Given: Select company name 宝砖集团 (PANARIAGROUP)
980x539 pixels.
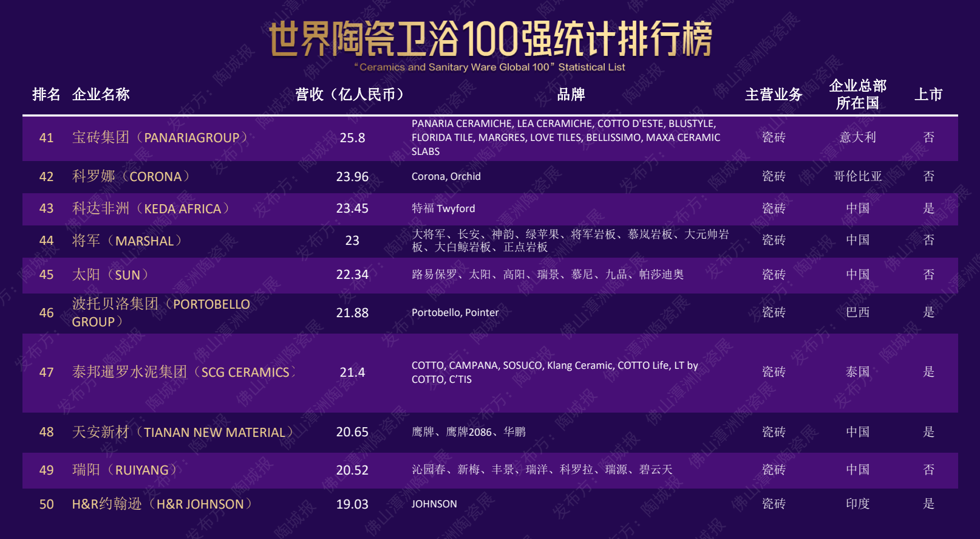Looking at the screenshot, I should tap(161, 138).
